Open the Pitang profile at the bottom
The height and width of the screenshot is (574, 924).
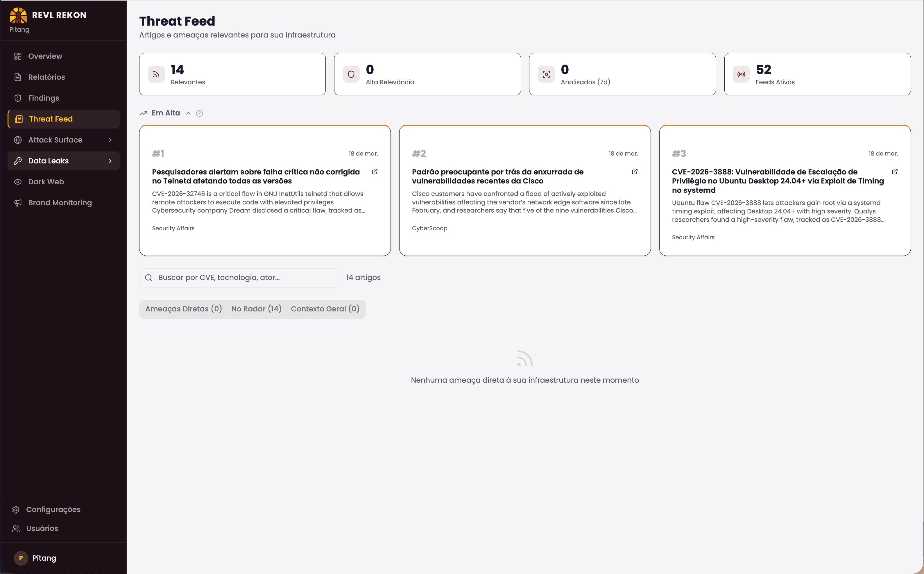[44, 558]
